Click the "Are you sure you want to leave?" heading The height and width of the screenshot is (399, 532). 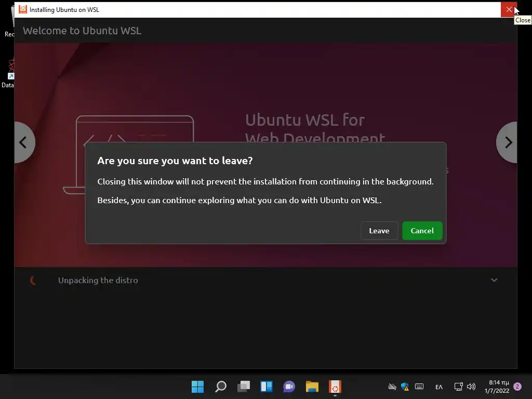click(x=175, y=161)
